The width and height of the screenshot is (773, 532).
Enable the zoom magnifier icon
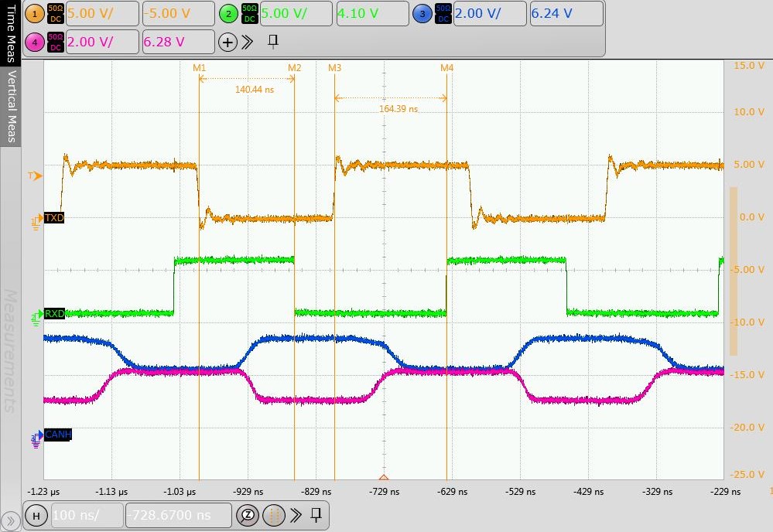click(x=248, y=515)
